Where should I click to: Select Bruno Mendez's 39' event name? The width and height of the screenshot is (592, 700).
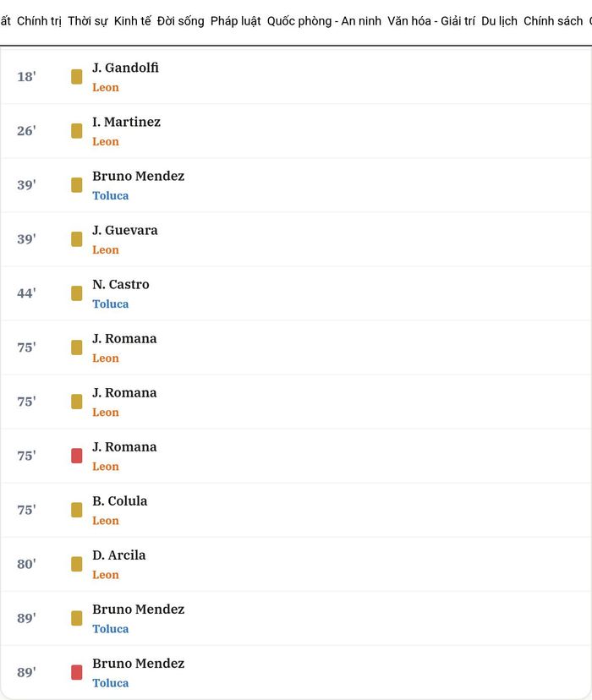point(139,176)
